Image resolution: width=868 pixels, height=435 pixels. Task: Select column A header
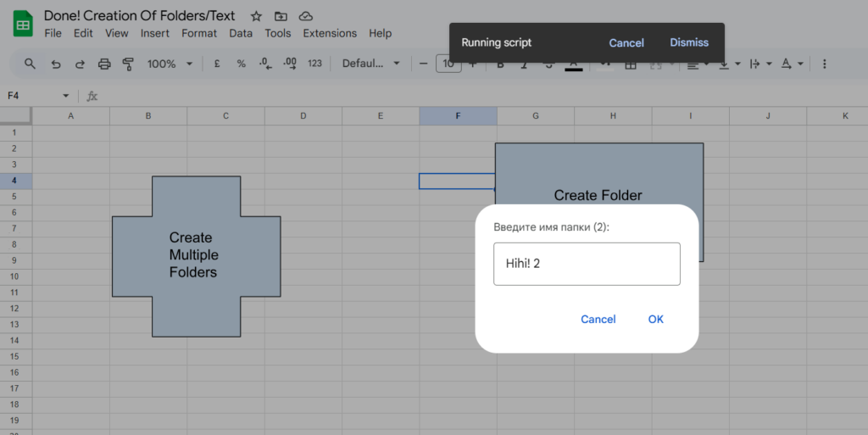[71, 116]
